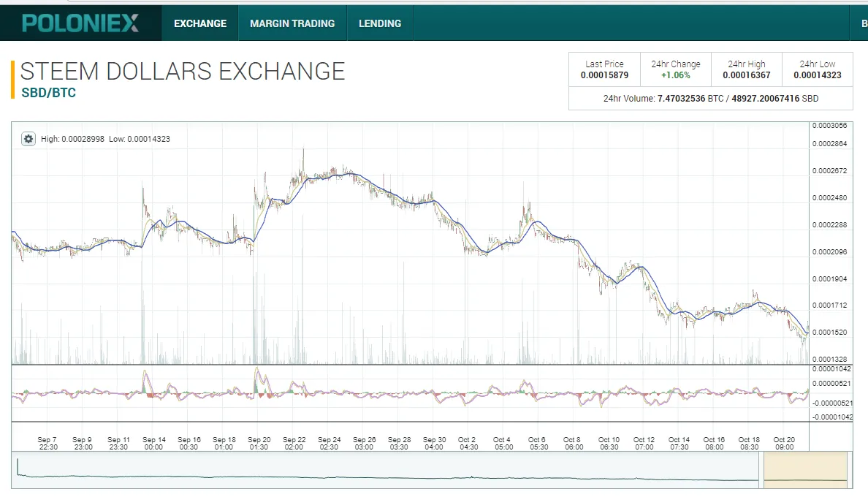Image resolution: width=868 pixels, height=497 pixels.
Task: Open the Exchange tab
Action: coord(200,23)
